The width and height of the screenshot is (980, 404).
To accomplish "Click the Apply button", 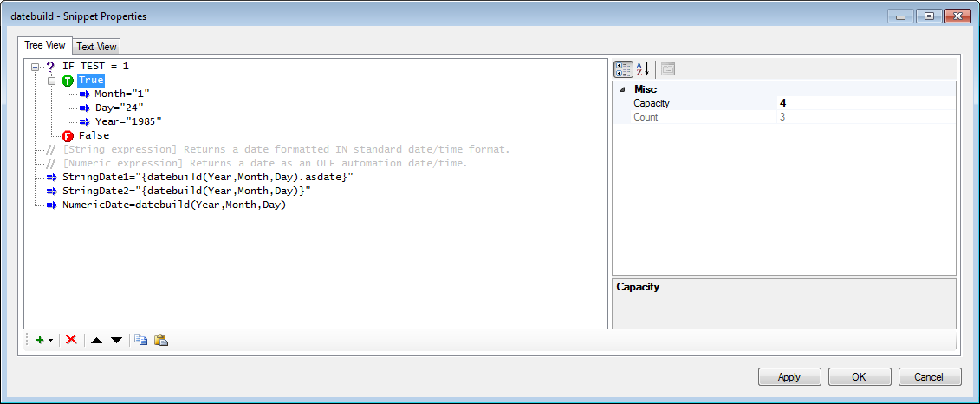I will [789, 376].
